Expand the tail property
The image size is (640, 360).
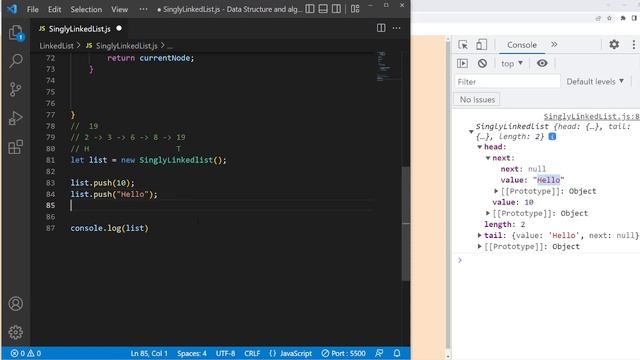click(x=480, y=235)
